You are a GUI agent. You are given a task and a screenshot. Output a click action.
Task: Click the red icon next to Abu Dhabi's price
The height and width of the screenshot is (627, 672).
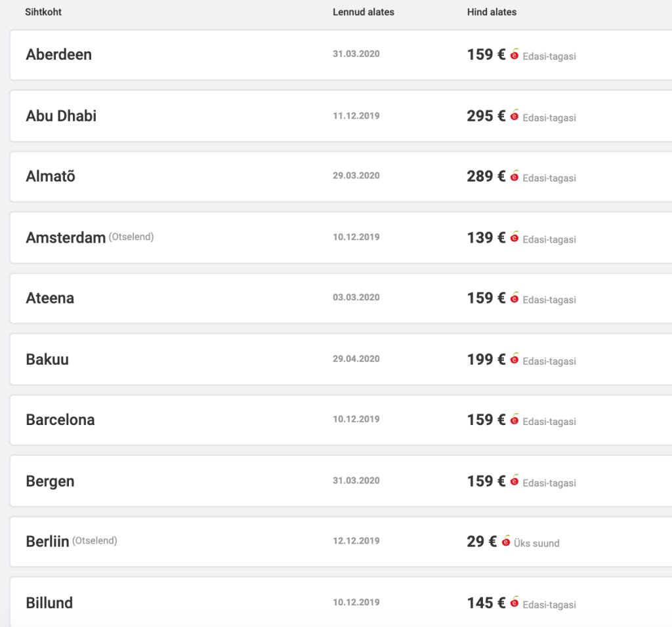(514, 117)
